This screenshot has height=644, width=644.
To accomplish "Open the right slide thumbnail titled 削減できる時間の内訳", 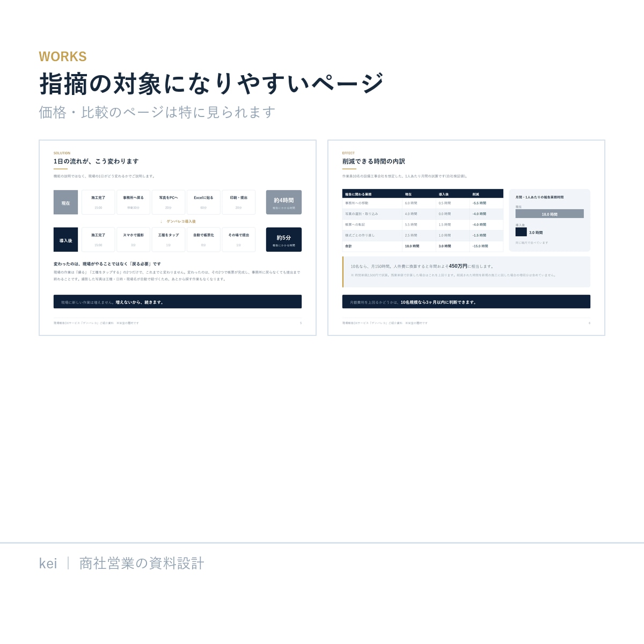I will click(466, 238).
